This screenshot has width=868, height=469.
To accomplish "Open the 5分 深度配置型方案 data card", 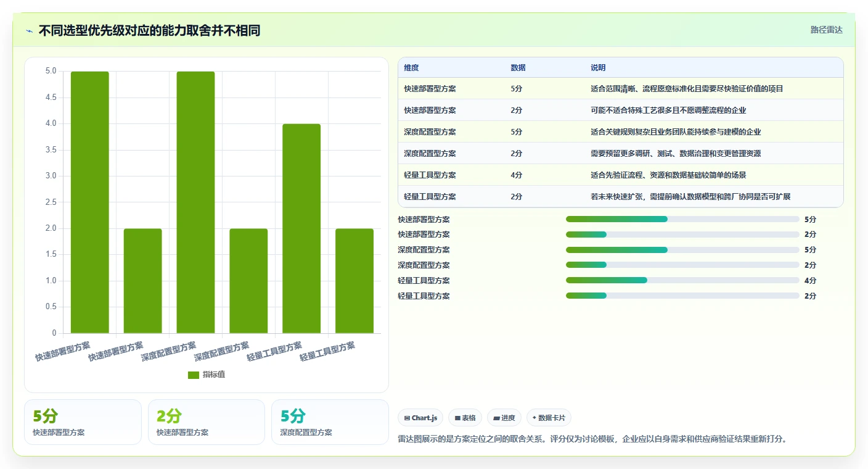I will click(x=330, y=422).
